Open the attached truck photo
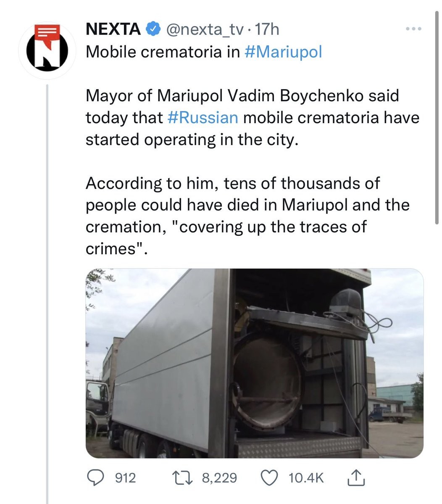 254,363
